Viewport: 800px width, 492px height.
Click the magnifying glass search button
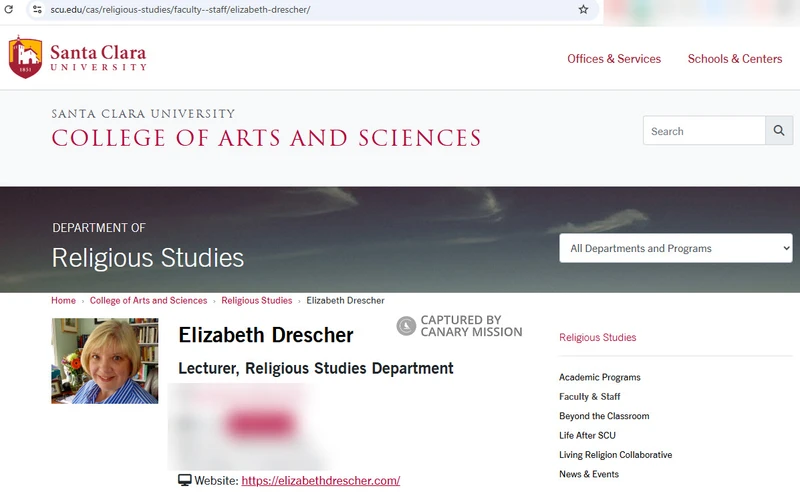(x=779, y=130)
